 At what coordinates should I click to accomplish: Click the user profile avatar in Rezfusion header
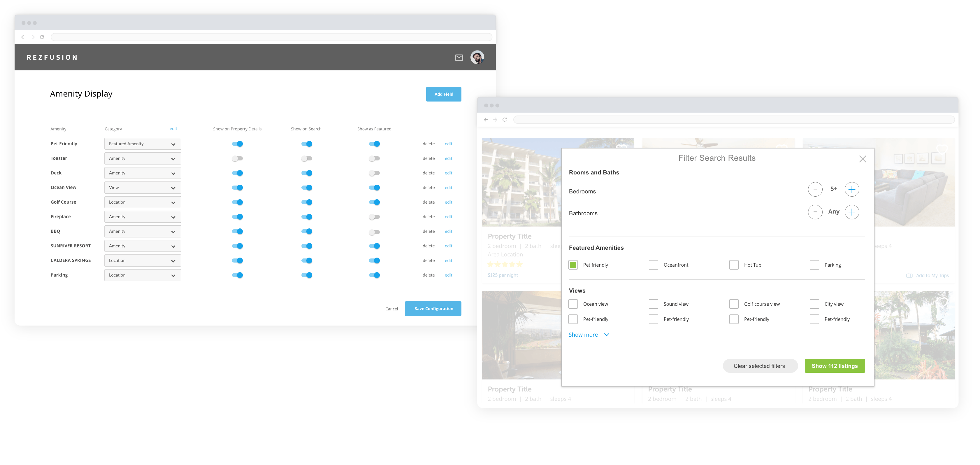477,57
